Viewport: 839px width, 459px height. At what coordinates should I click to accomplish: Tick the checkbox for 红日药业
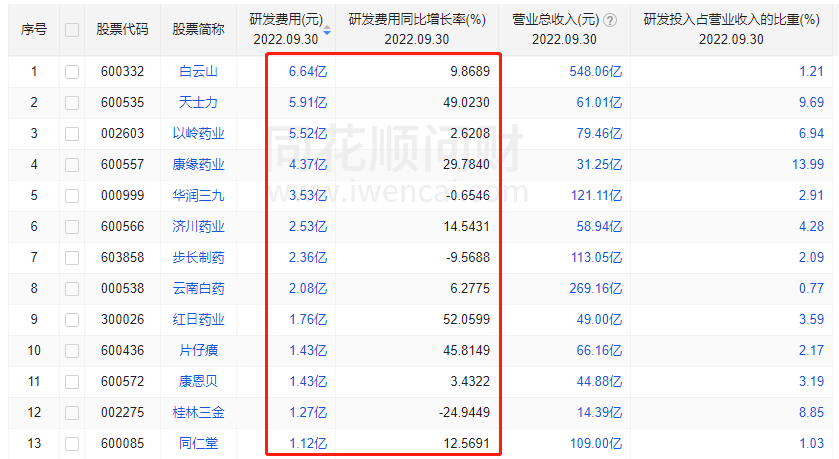[x=72, y=320]
